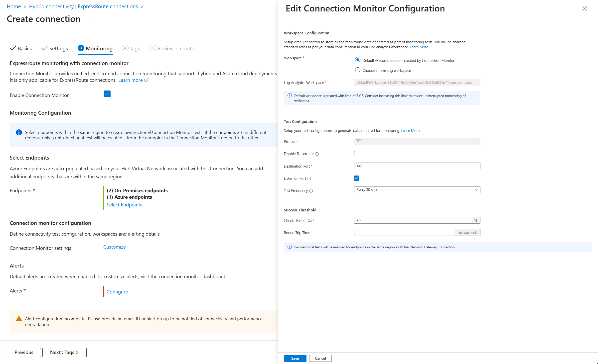
Task: Go to the Review + create tab
Action: coord(172,48)
